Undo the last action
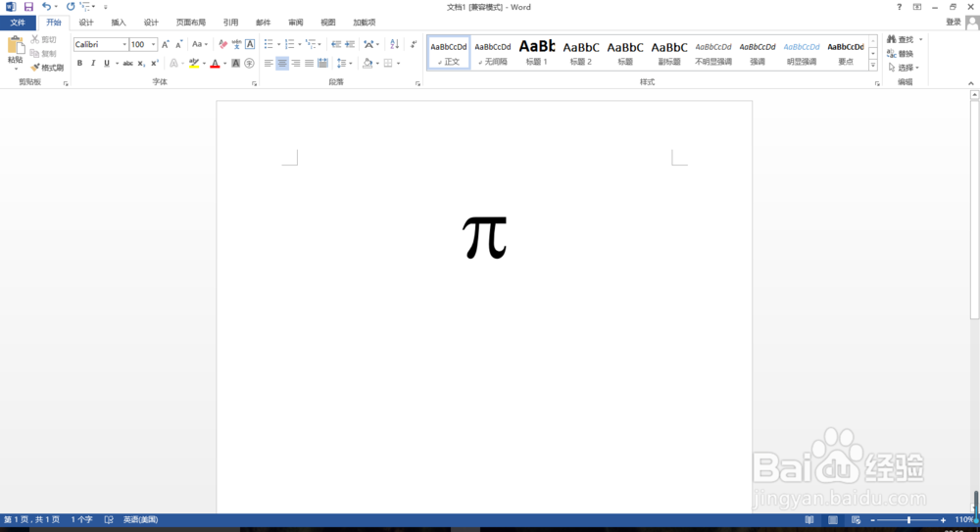 [x=46, y=7]
